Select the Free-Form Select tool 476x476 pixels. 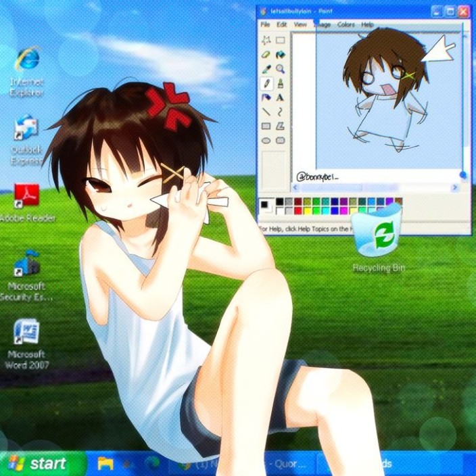(x=266, y=41)
